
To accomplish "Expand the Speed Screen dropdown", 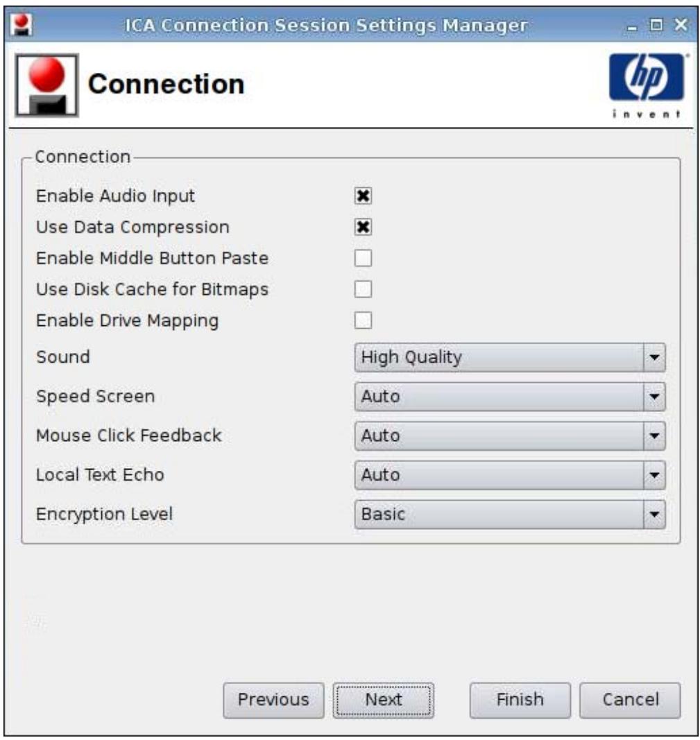I will coord(510,397).
